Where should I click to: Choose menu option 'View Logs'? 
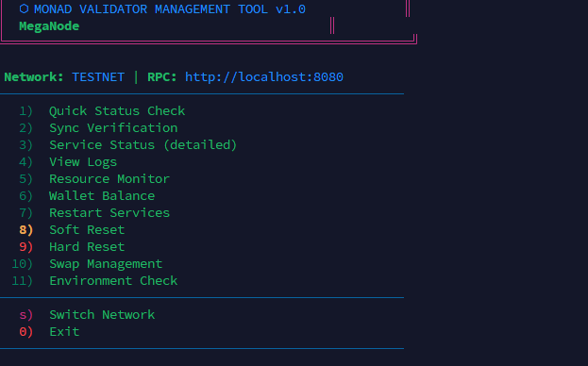coord(83,162)
